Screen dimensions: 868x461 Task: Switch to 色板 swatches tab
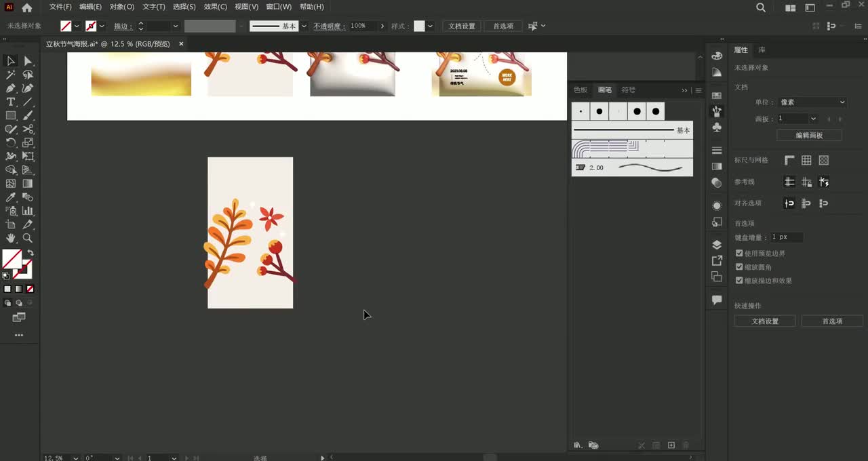580,89
